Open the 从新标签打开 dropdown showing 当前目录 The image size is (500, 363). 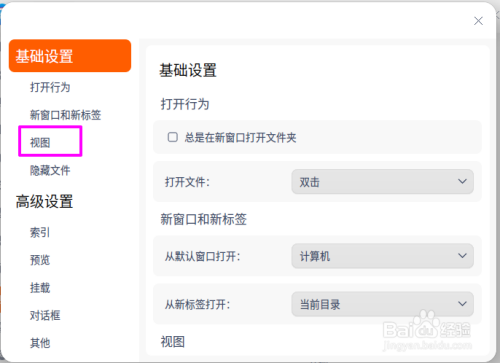click(x=382, y=304)
